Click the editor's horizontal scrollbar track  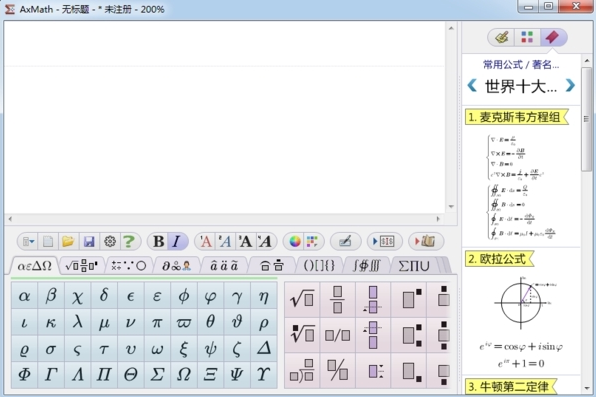(x=224, y=219)
